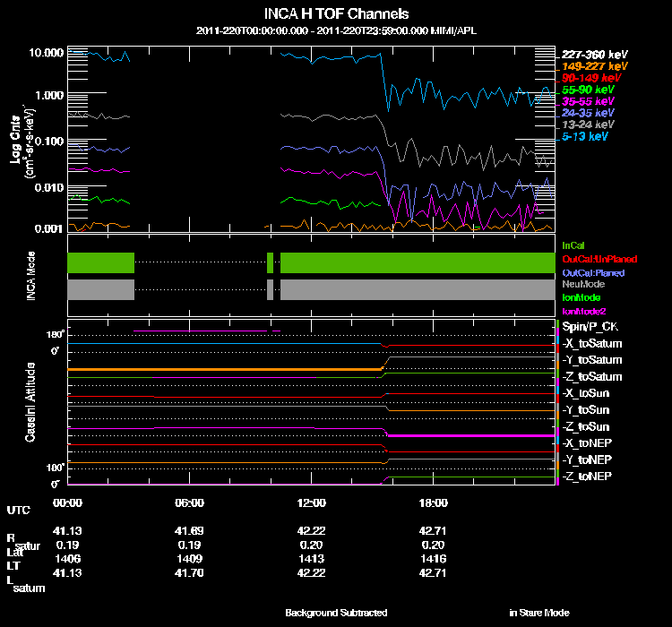672x627 pixels.
Task: Click the 12:00 UTC time axis tick label
Action: coord(310,502)
